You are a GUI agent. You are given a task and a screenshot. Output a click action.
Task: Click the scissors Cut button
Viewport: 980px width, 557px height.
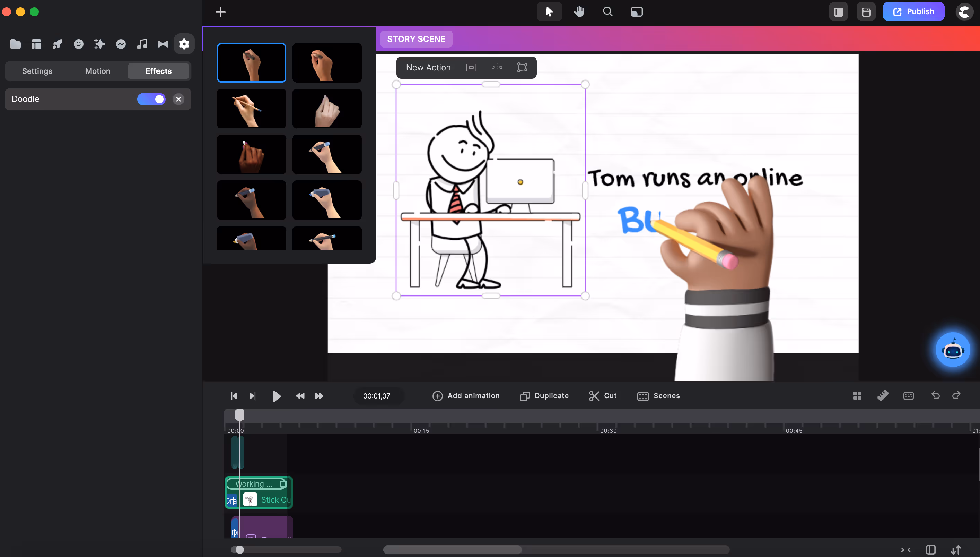coord(603,396)
